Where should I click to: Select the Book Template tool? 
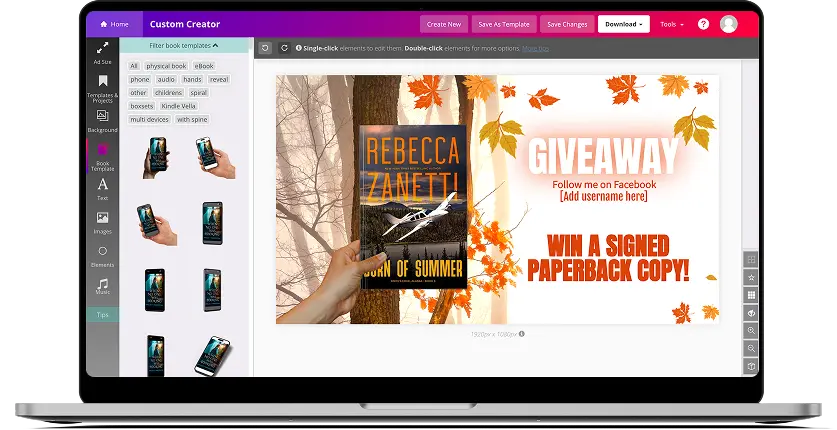pyautogui.click(x=102, y=156)
